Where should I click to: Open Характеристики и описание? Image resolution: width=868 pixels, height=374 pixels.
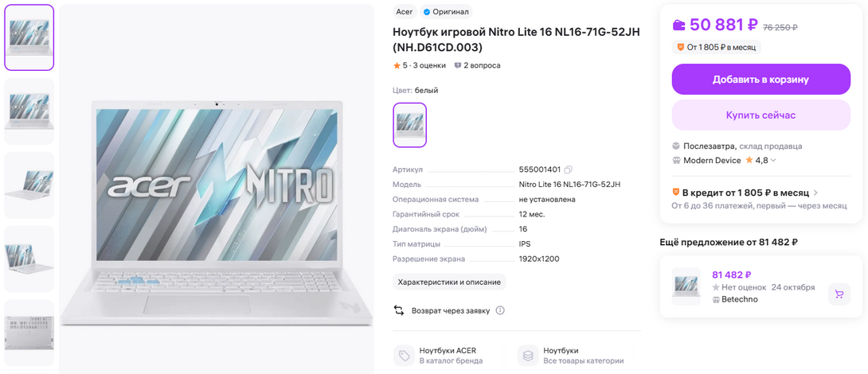click(x=449, y=282)
